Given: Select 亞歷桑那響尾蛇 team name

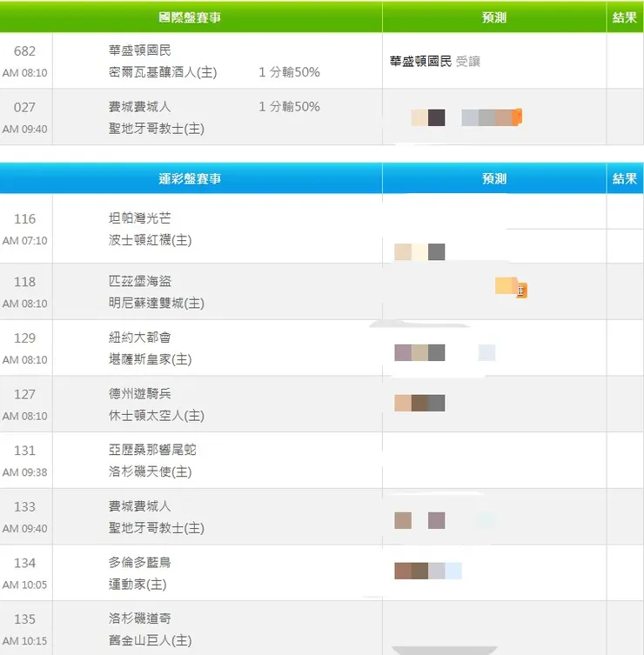Looking at the screenshot, I should click(152, 450).
